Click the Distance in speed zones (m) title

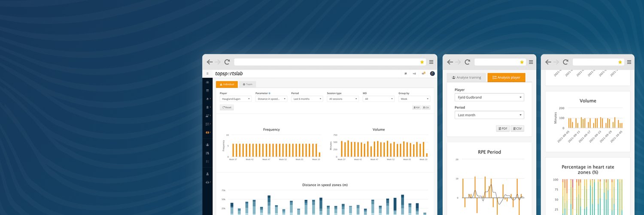tap(325, 185)
